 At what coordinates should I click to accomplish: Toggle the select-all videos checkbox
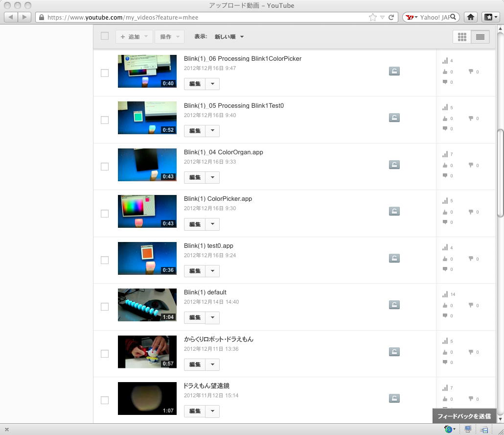pos(105,36)
